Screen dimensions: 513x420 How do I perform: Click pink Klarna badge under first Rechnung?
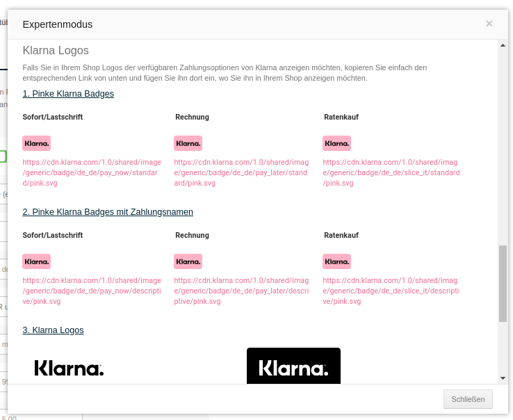pyautogui.click(x=188, y=143)
